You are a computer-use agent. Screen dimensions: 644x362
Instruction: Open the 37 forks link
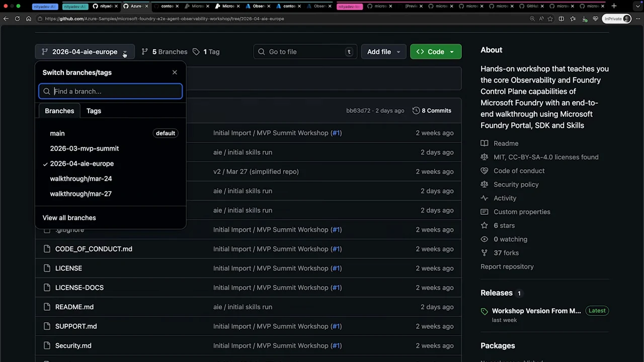pos(506,253)
